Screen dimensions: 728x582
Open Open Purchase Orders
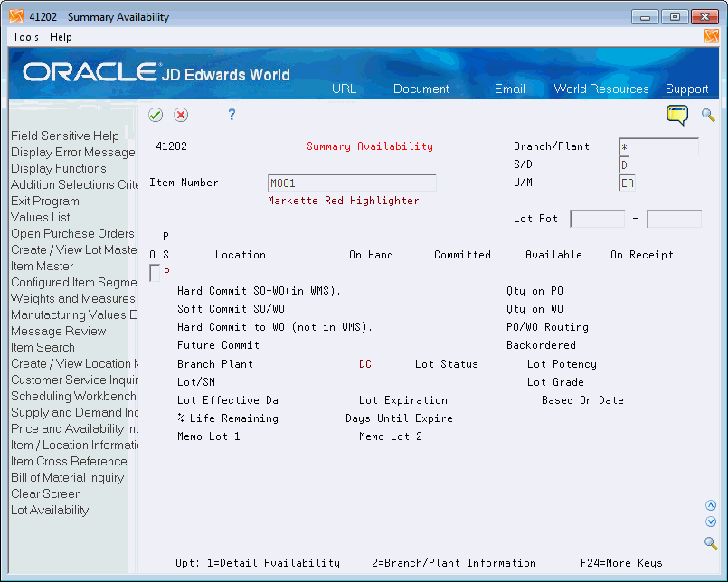pyautogui.click(x=72, y=233)
